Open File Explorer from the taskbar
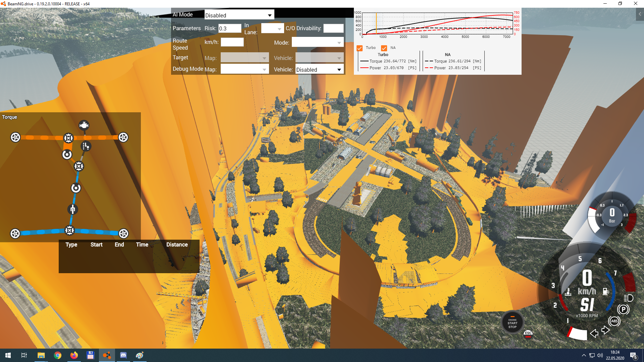 click(x=41, y=355)
